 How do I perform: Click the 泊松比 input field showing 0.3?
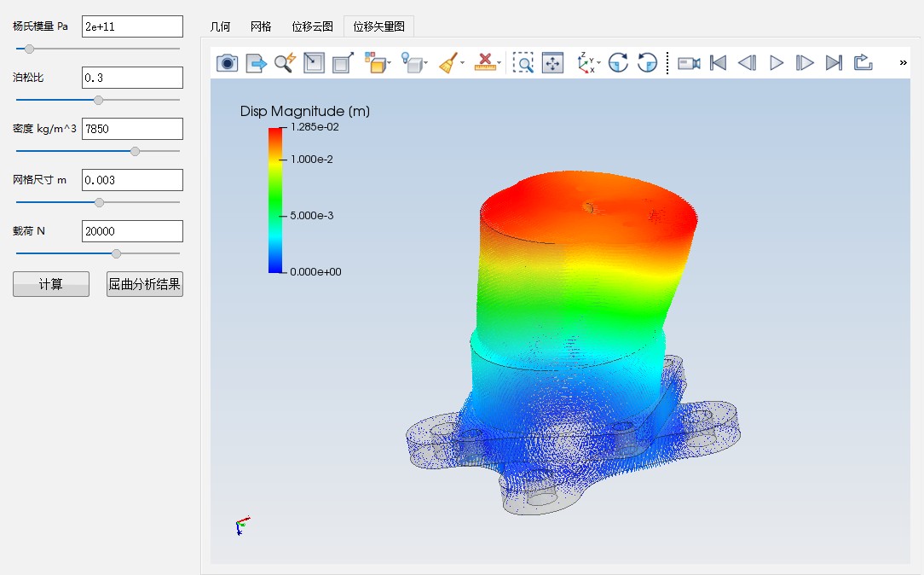133,78
